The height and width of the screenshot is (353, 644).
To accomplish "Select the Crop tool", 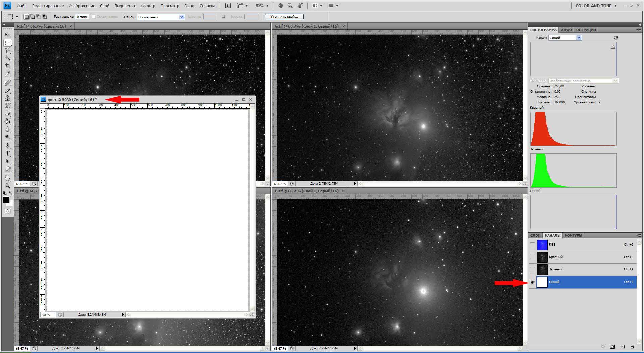I will [8, 66].
